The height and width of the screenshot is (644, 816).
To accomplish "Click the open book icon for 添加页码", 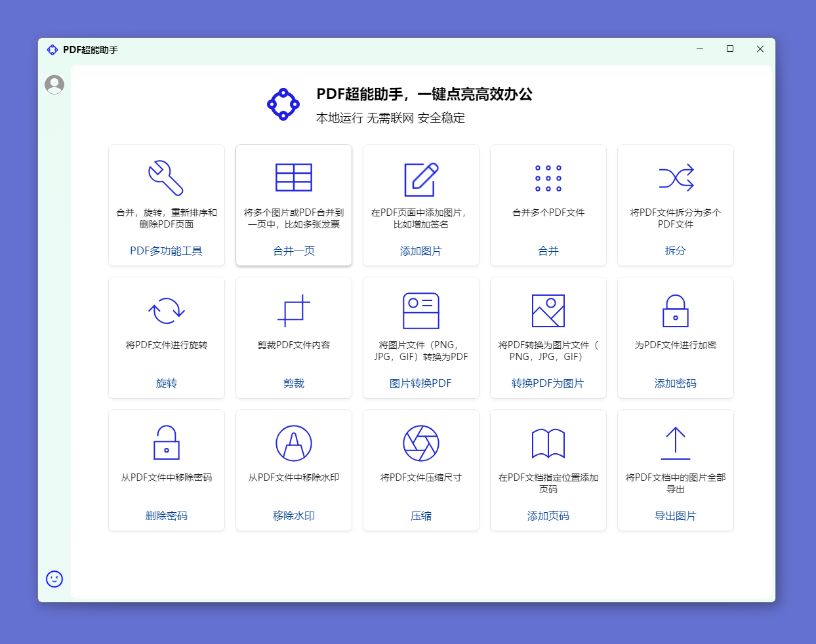I will click(548, 443).
